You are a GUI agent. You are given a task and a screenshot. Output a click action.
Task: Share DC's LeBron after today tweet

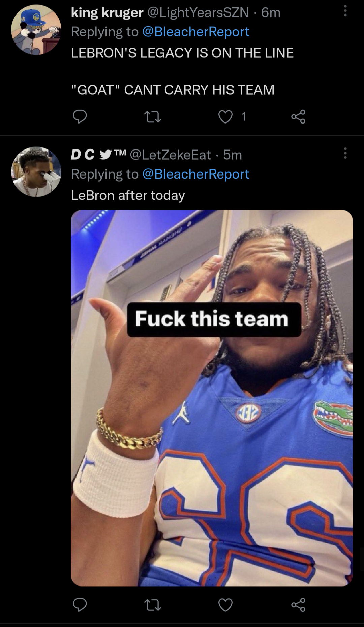click(x=298, y=604)
